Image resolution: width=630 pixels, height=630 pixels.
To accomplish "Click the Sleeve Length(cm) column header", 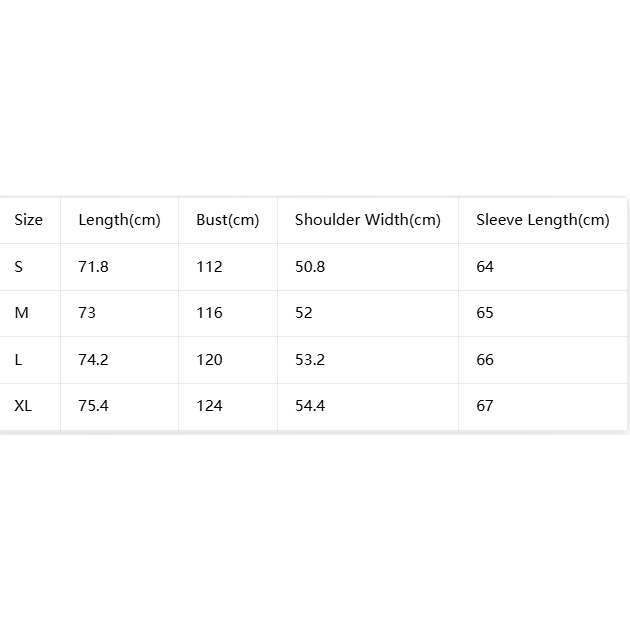I will [543, 220].
